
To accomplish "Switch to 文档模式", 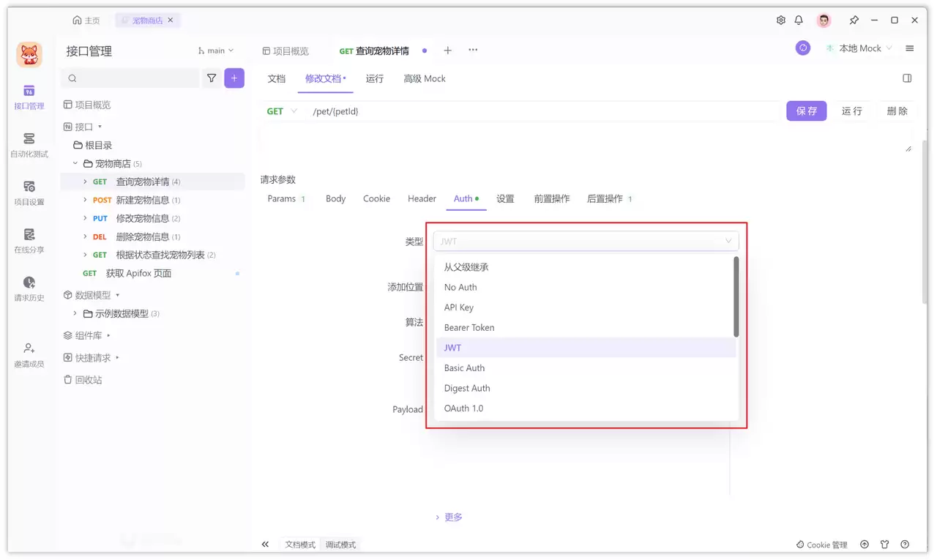I will point(300,545).
